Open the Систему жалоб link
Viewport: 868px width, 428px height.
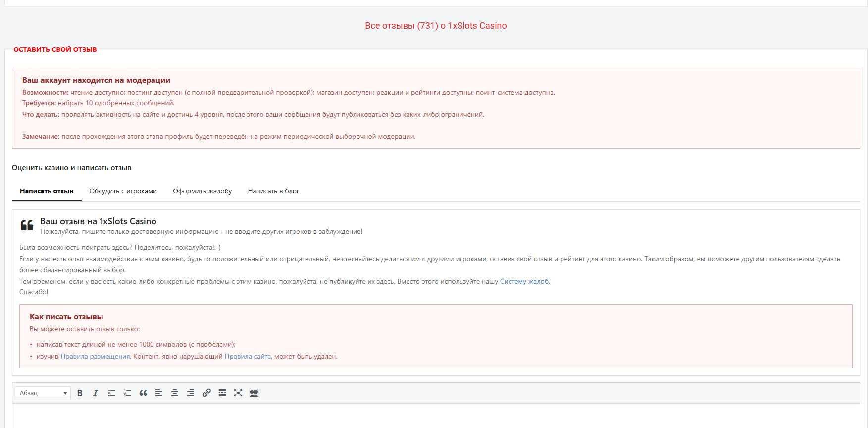click(524, 282)
